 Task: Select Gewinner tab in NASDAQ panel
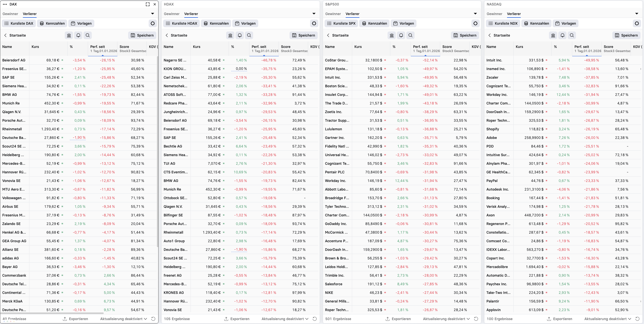pos(494,14)
